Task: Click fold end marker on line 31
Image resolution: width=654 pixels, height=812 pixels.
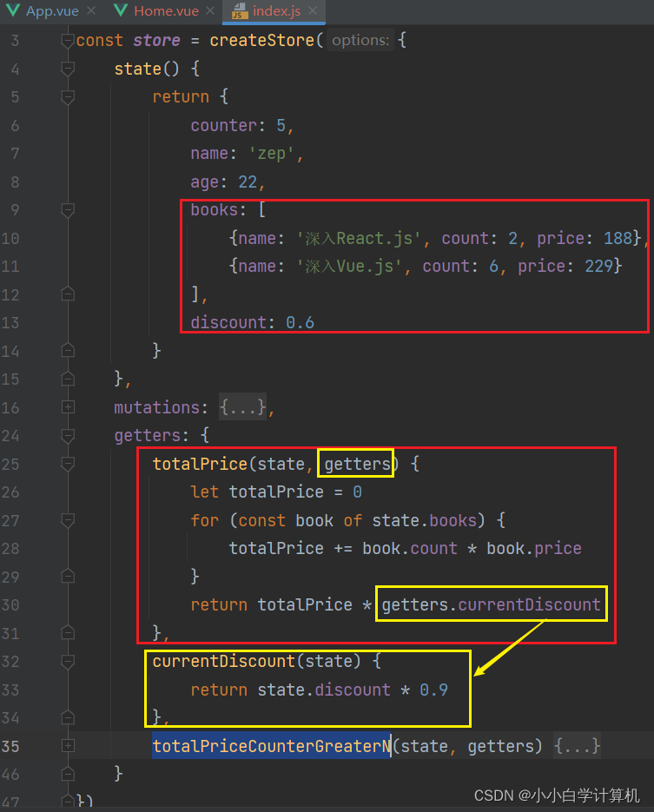Action: pos(68,633)
